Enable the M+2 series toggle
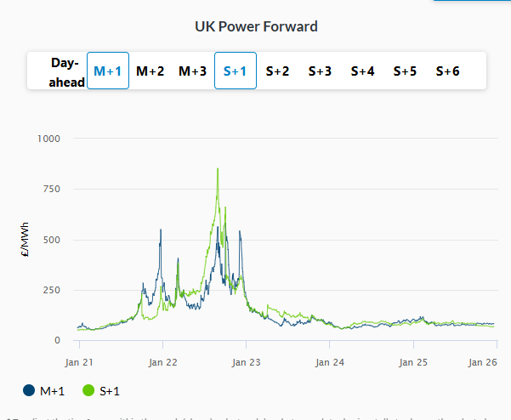 pyautogui.click(x=150, y=71)
